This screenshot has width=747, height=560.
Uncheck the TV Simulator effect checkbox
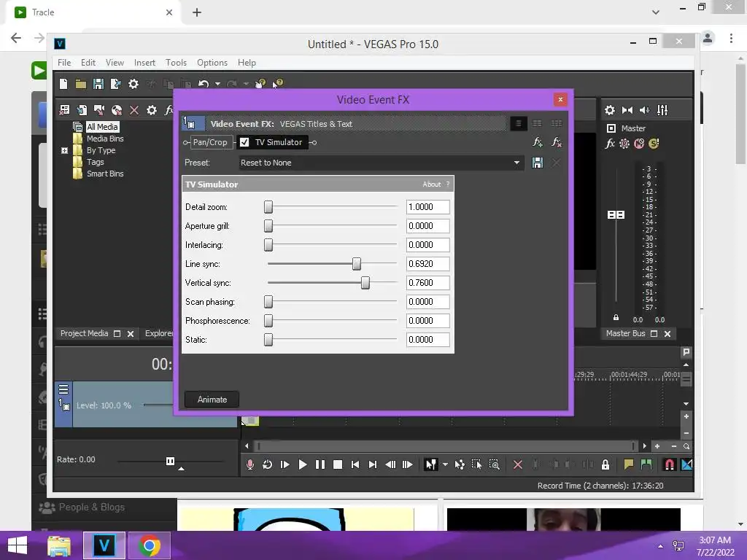point(244,142)
